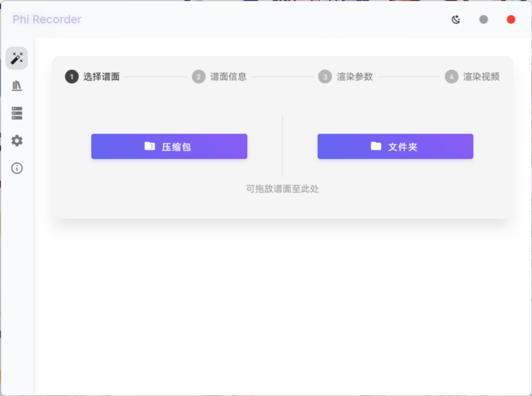This screenshot has width=532, height=396.
Task: Click the step 2 number circle
Action: (198, 77)
